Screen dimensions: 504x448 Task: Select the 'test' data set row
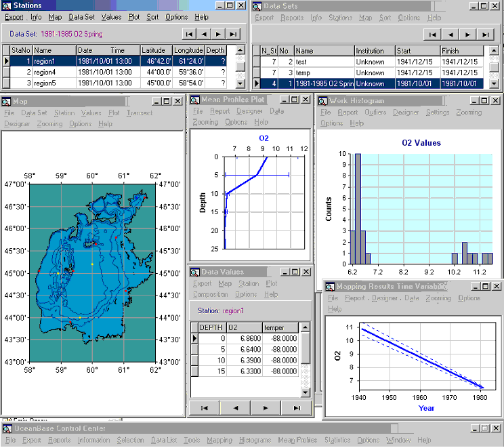pyautogui.click(x=372, y=62)
